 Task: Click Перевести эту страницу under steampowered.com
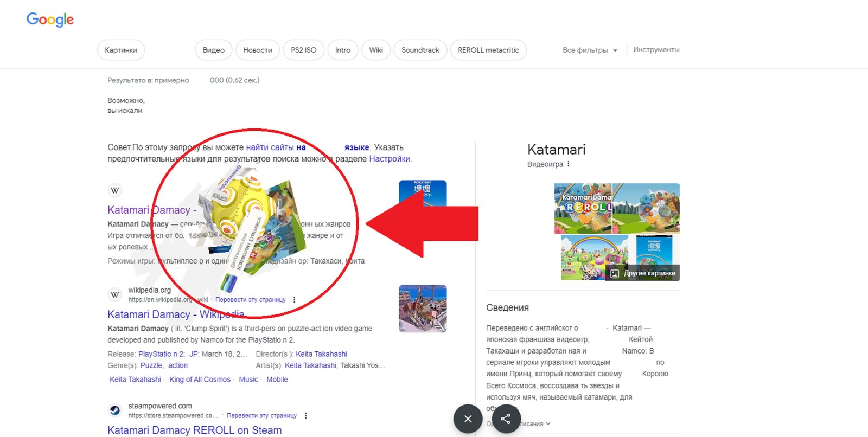click(261, 416)
